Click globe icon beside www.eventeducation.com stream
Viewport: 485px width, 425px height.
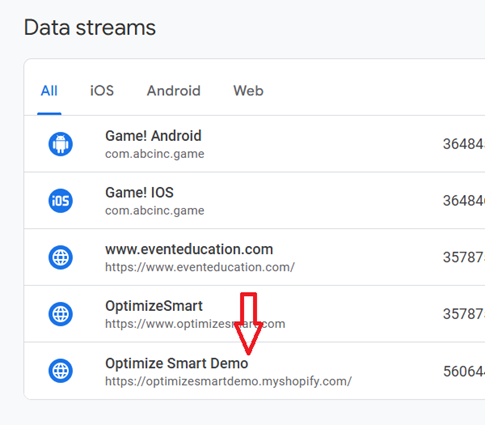[x=60, y=257]
